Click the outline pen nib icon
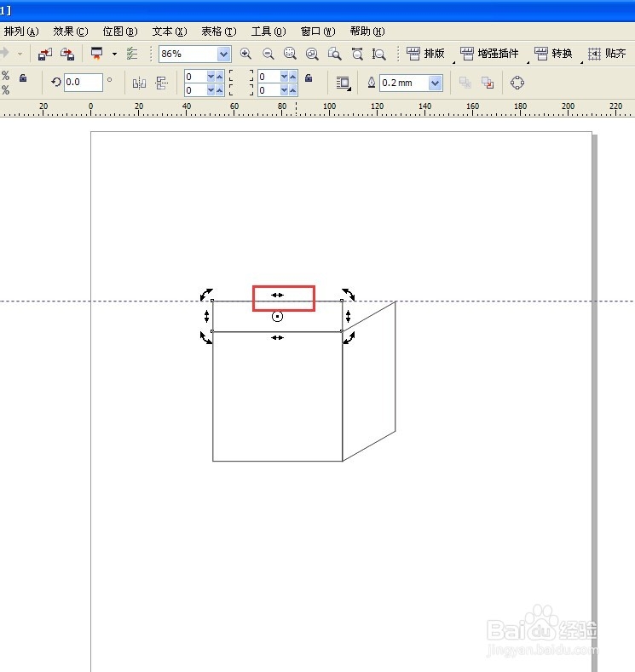This screenshot has height=672, width=635. 372,83
